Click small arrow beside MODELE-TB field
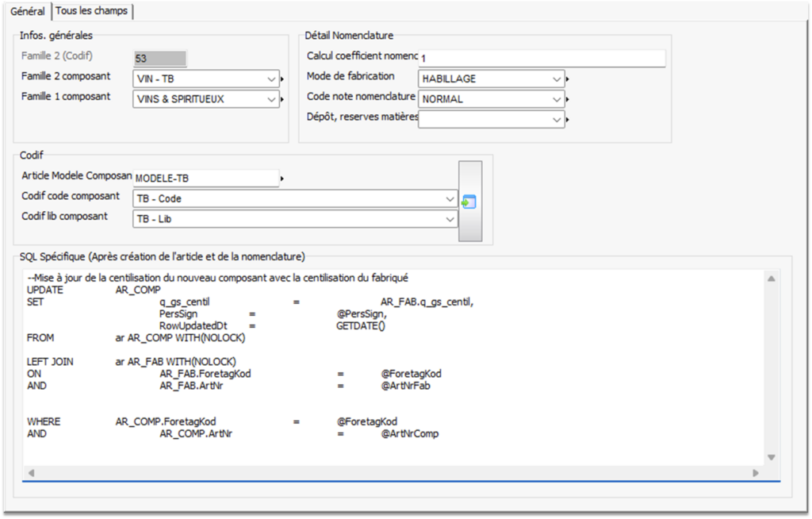 (282, 179)
